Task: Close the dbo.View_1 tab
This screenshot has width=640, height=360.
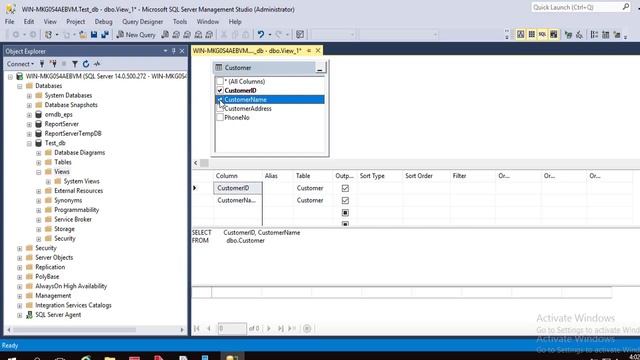Action: [x=318, y=51]
